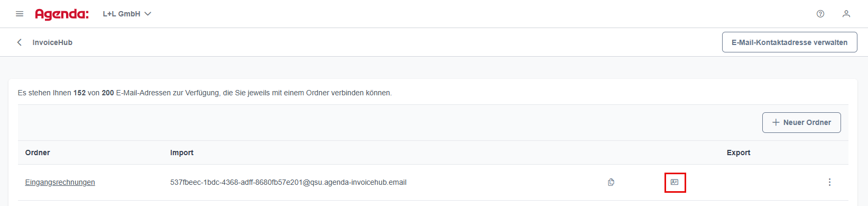Copy the import email address to clipboard
Image resolution: width=868 pixels, height=206 pixels.
click(611, 182)
